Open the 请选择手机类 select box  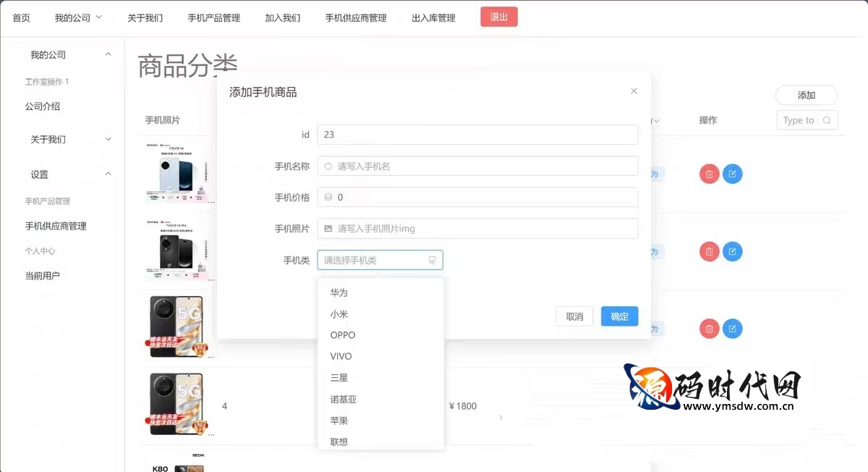click(x=380, y=260)
